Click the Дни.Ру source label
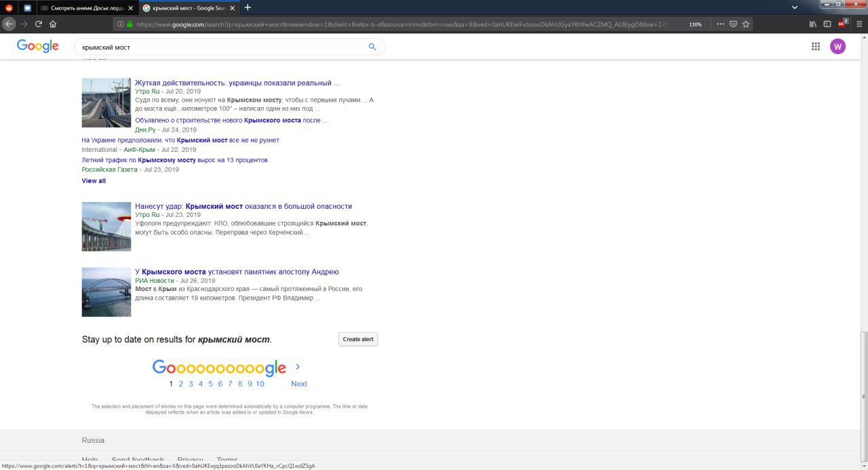This screenshot has width=868, height=470. 145,130
